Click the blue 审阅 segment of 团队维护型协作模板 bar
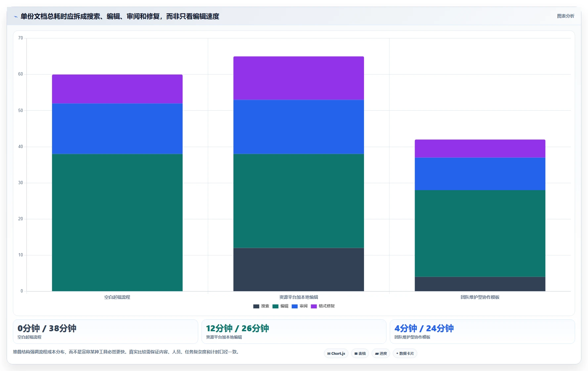This screenshot has width=588, height=371. tap(480, 174)
